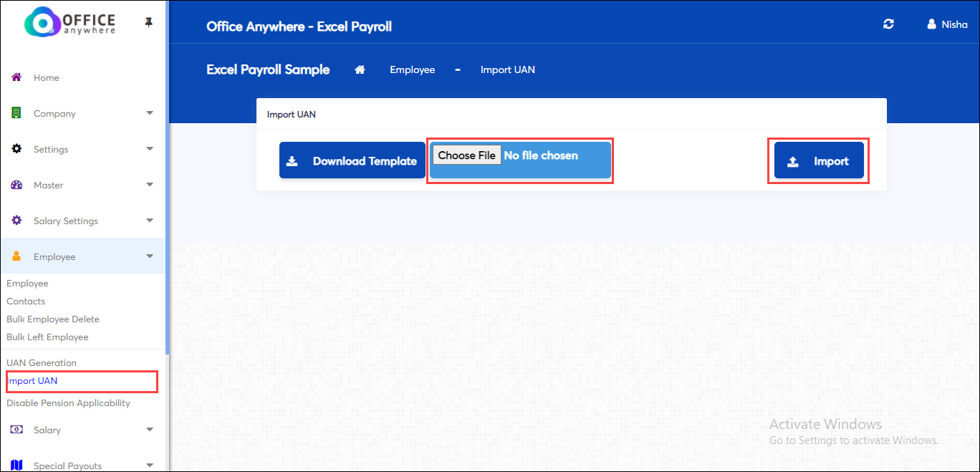Open the Salary Settings menu label
Viewport: 980px width, 472px height.
[66, 221]
